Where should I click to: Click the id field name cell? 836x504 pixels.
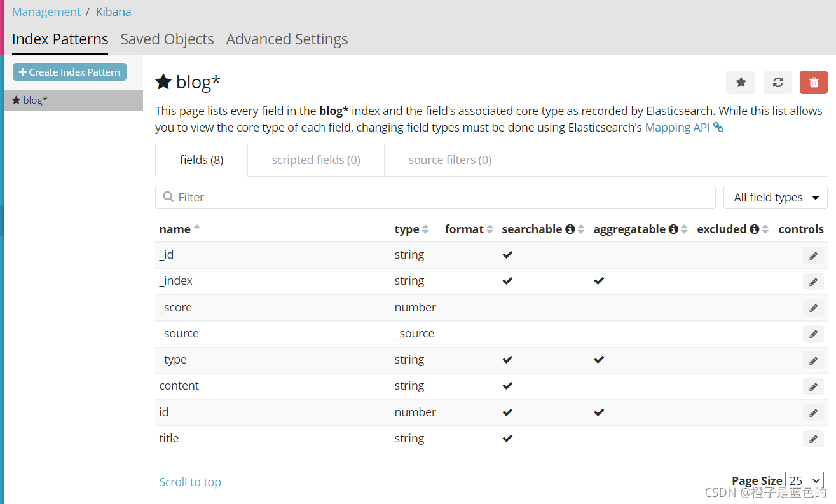click(x=164, y=412)
